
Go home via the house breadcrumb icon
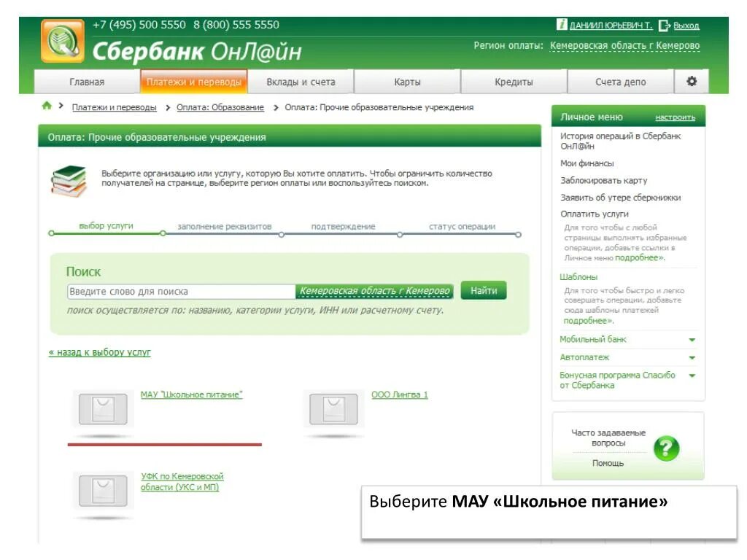(47, 106)
